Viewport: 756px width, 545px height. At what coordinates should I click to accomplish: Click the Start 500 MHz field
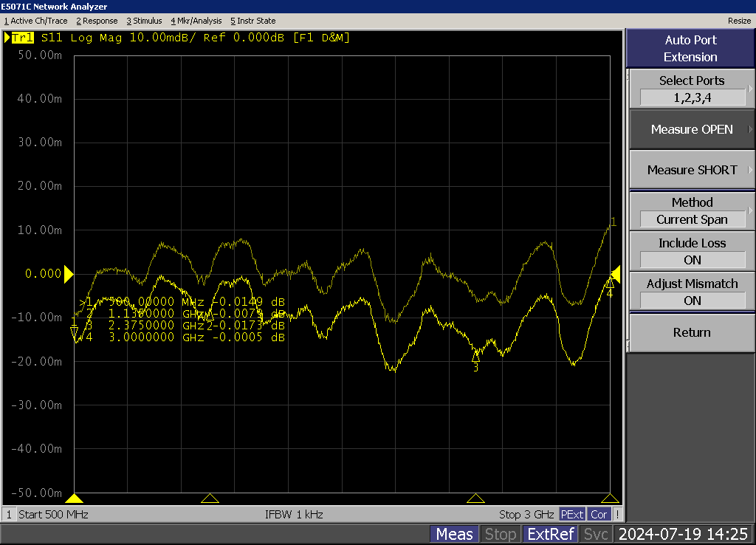tap(52, 514)
